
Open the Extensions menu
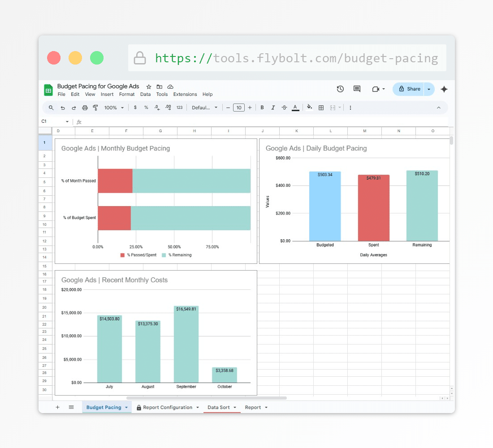pyautogui.click(x=185, y=95)
